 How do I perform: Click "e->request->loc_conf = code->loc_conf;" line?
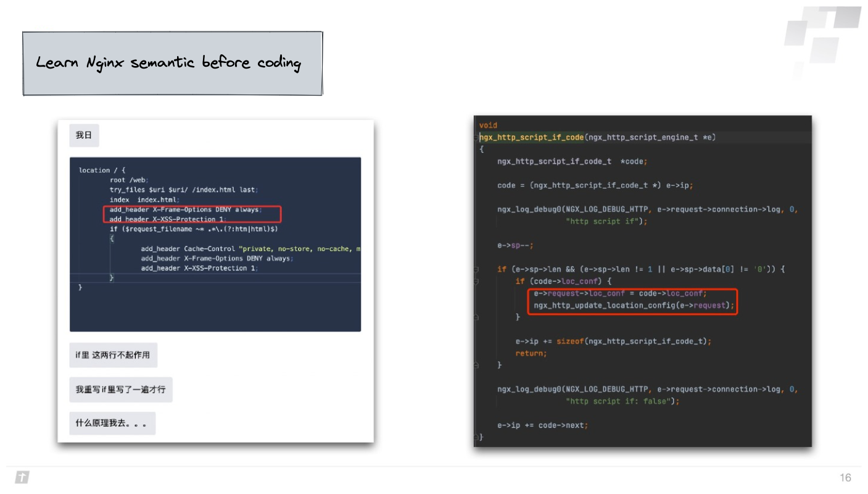point(621,293)
